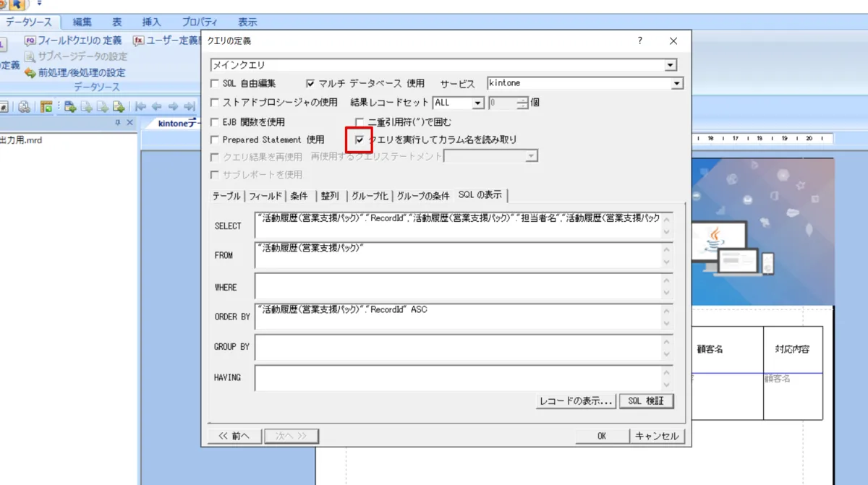
Task: Click the OK button in dialog
Action: coord(601,436)
